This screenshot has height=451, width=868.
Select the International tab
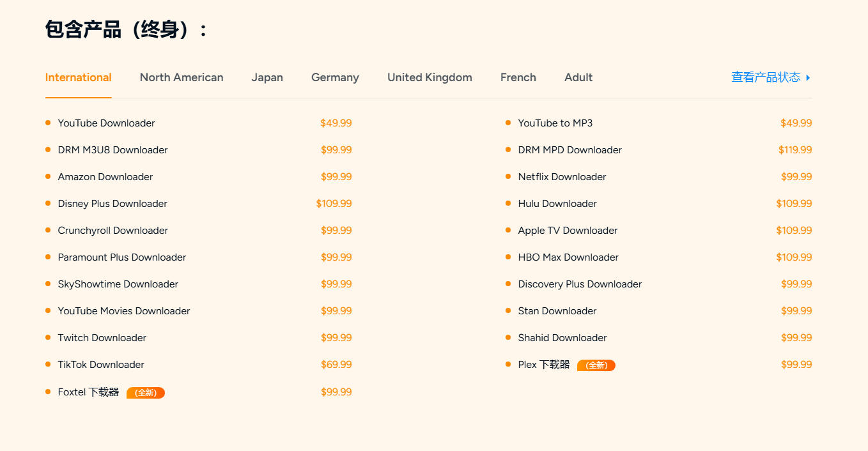coord(78,77)
